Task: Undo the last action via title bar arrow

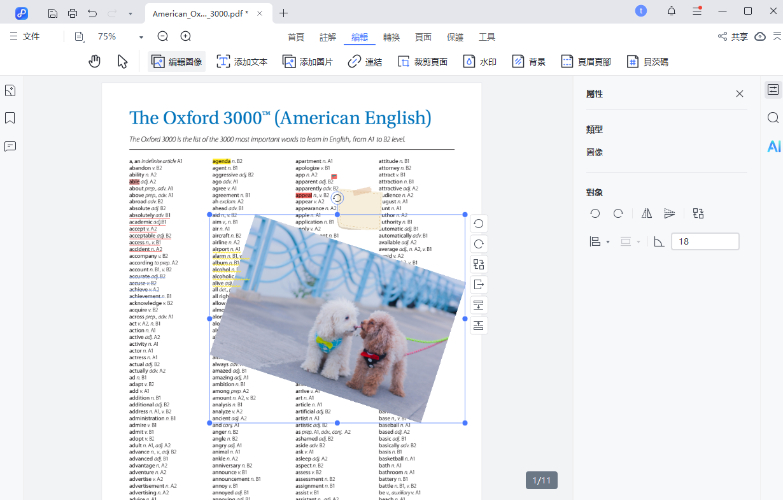Action: point(92,13)
